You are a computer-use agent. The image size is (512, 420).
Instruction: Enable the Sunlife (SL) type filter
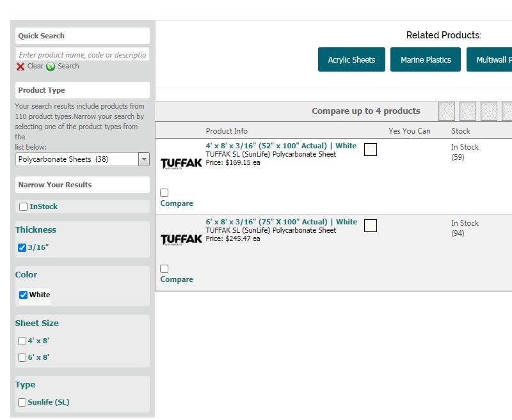click(22, 402)
